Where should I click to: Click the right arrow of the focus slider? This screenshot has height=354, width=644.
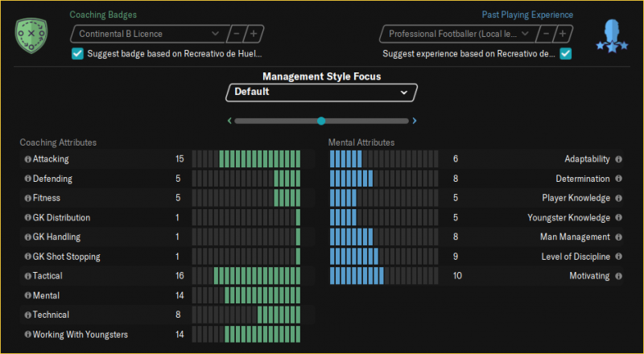pyautogui.click(x=415, y=121)
